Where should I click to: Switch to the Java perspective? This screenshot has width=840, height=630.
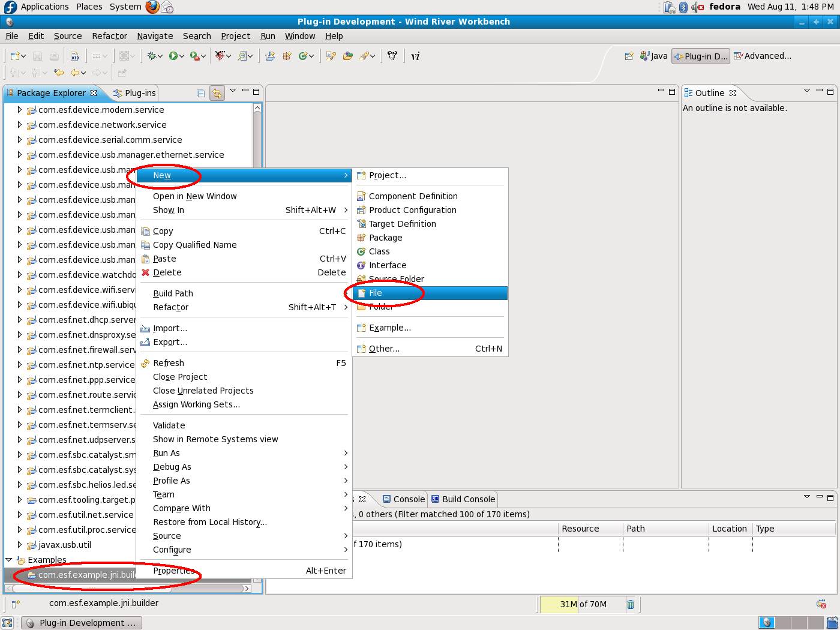coord(654,56)
